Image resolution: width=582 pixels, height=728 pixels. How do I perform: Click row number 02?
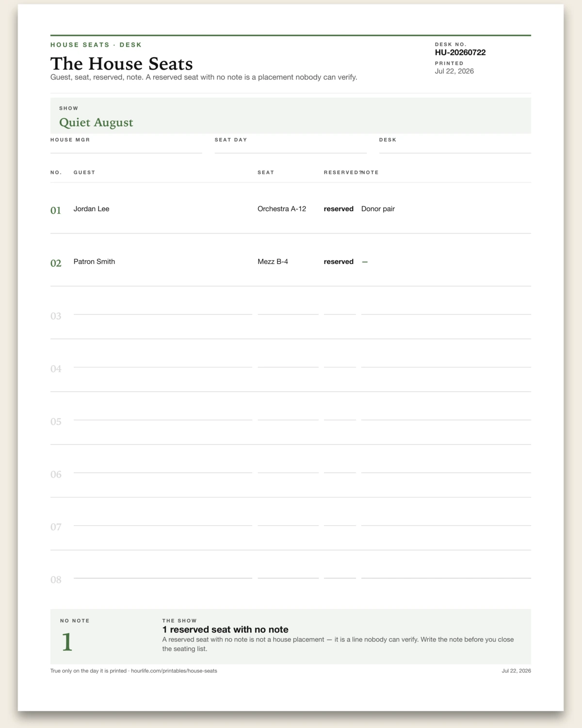[x=56, y=263]
